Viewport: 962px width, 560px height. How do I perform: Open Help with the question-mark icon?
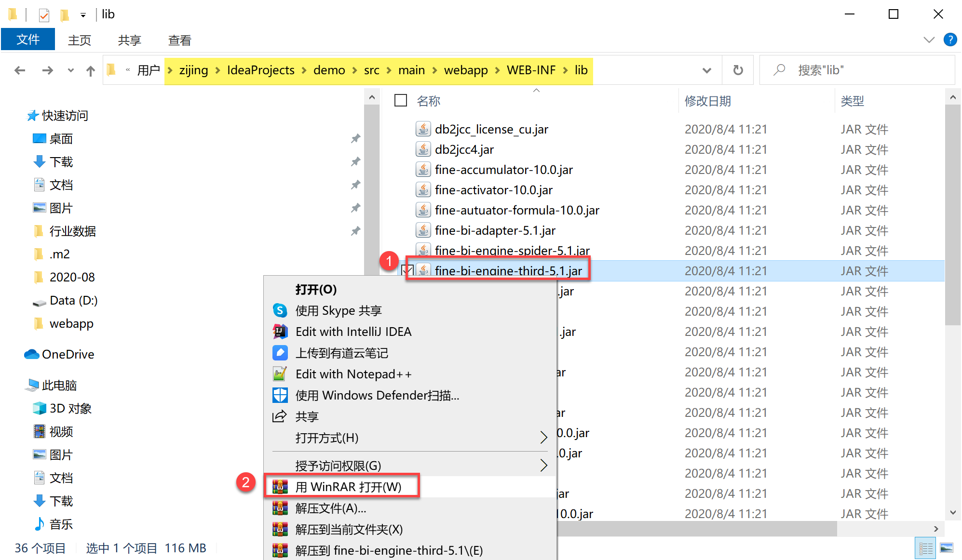950,40
